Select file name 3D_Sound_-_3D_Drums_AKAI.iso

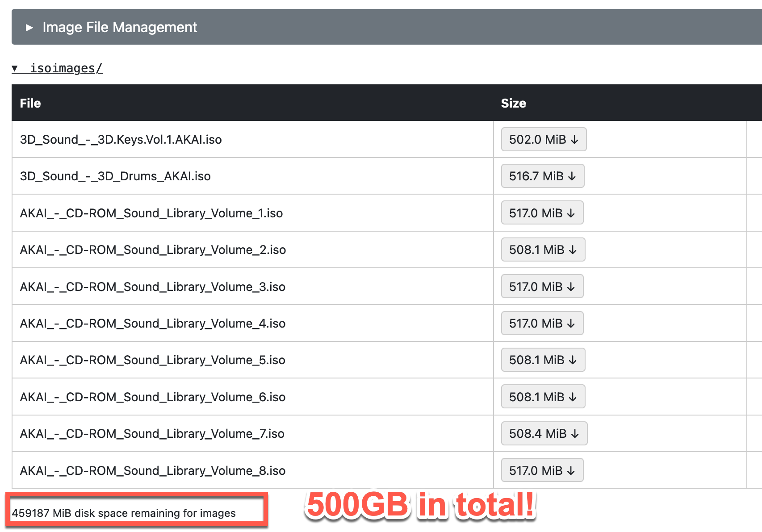click(115, 176)
